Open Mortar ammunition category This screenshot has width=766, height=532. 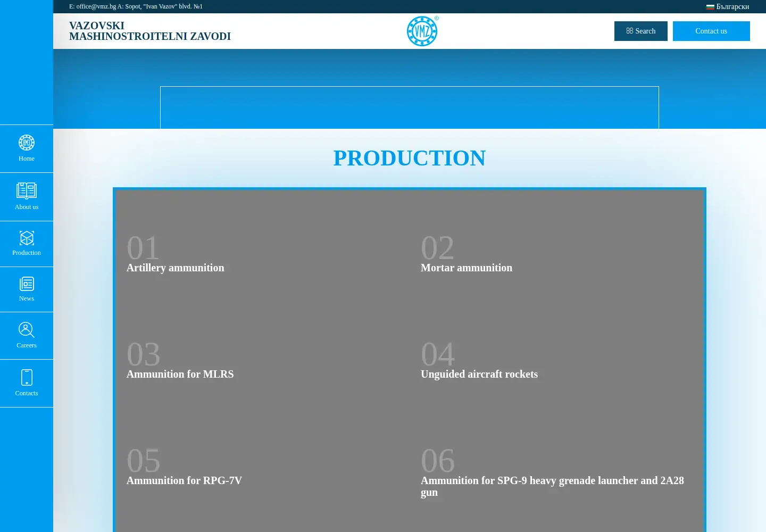point(467,268)
